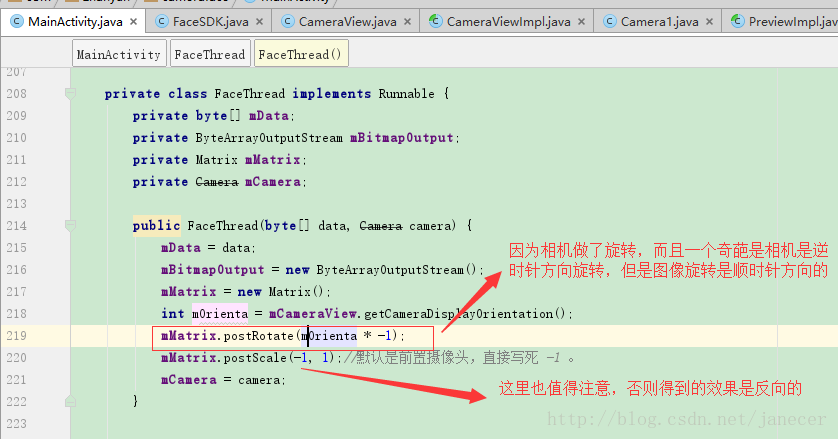Click on mBitmapOutput in line 216

(213, 269)
